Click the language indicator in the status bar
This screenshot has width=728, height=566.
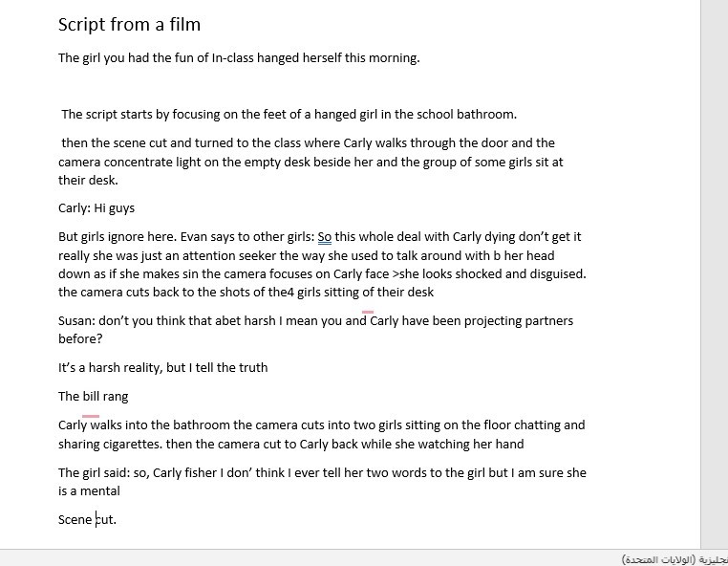[674, 559]
